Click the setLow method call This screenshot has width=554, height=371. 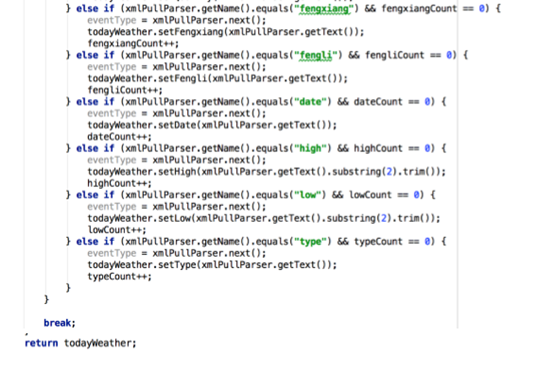point(175,218)
